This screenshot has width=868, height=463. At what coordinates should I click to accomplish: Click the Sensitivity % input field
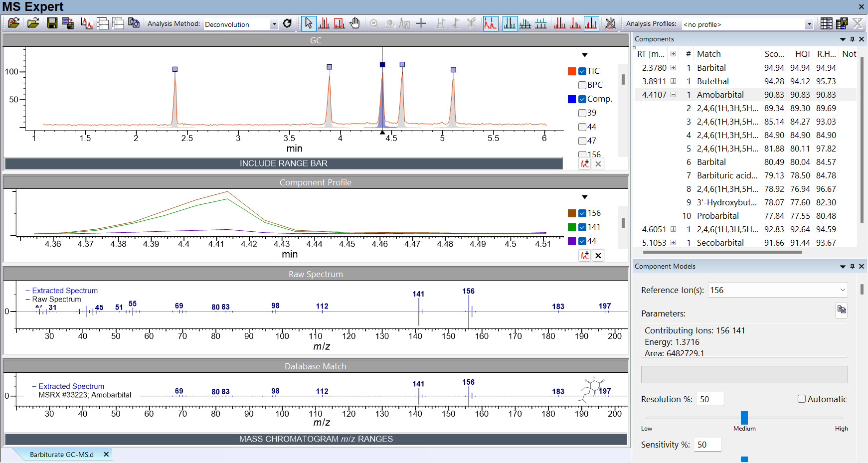[x=707, y=445]
